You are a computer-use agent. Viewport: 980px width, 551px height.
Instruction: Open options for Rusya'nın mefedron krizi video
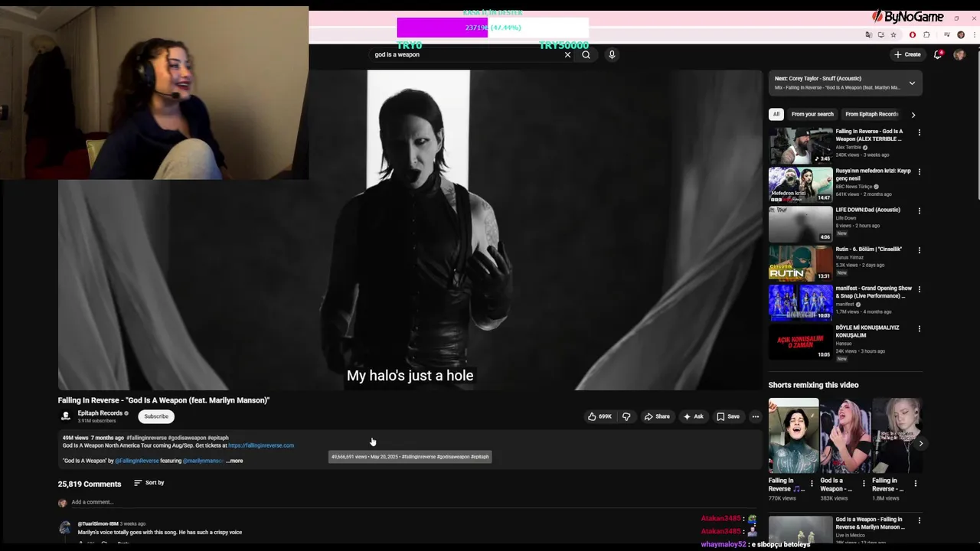tap(920, 171)
